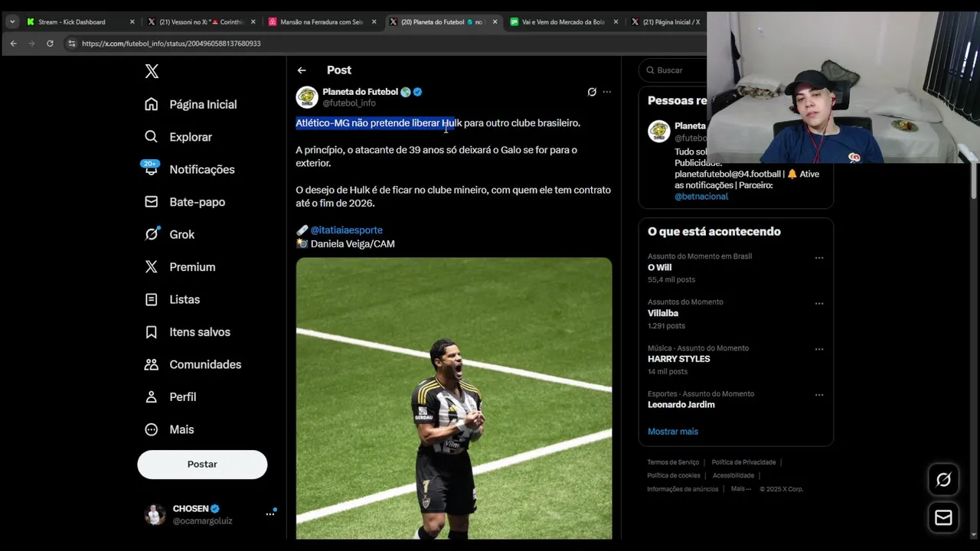Expand the Mais menu
Image resolution: width=980 pixels, height=551 pixels.
(170, 429)
